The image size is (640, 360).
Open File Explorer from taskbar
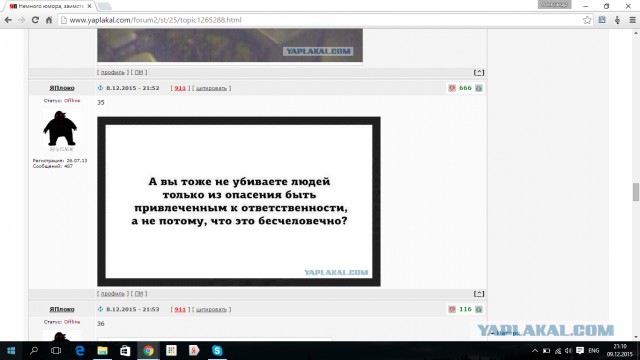click(x=102, y=351)
